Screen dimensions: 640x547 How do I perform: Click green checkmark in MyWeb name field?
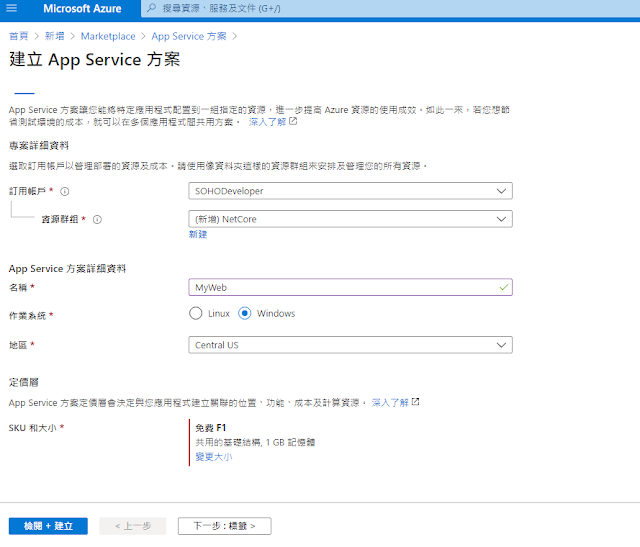(x=504, y=287)
